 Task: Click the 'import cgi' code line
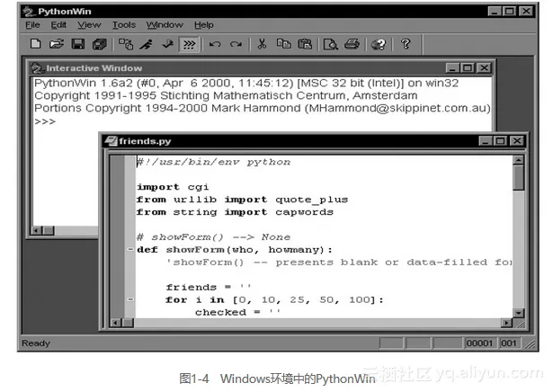click(x=173, y=187)
